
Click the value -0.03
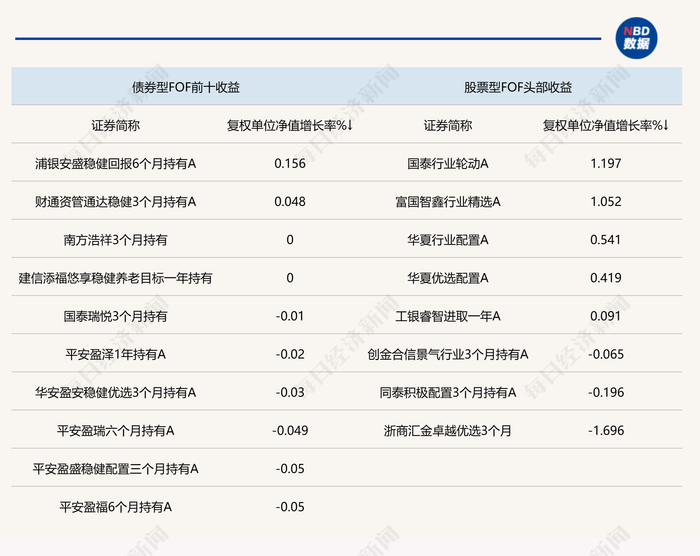pos(290,393)
